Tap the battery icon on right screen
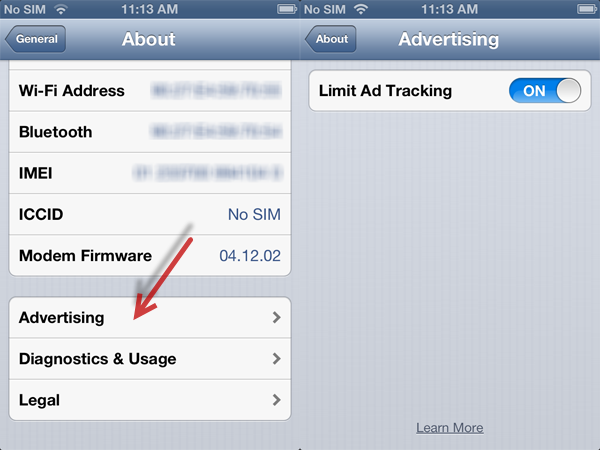 [x=587, y=9]
